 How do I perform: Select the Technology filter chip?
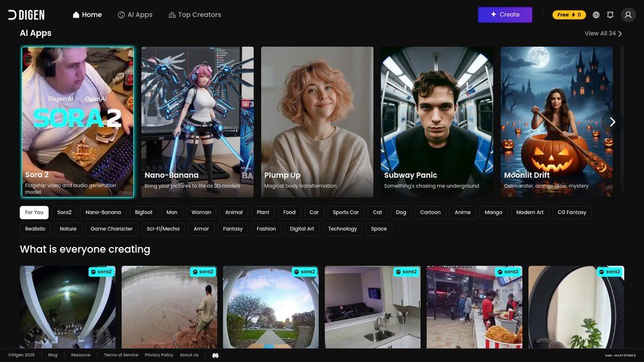pos(343,229)
